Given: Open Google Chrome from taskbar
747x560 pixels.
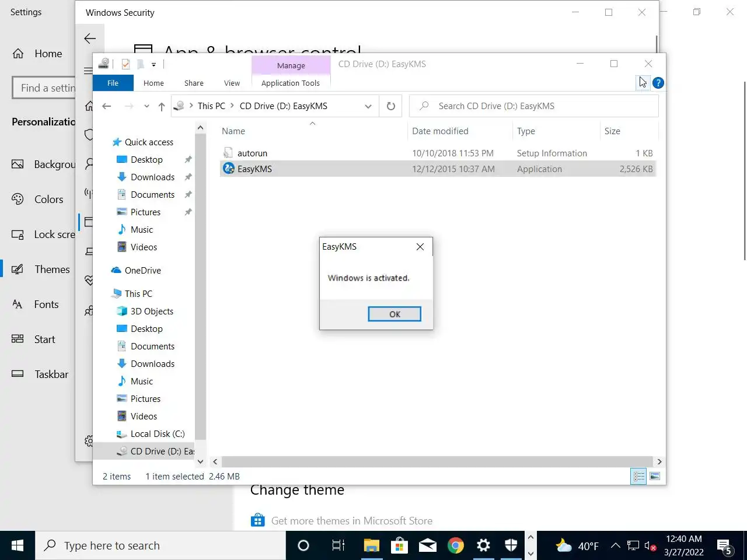Looking at the screenshot, I should [456, 545].
